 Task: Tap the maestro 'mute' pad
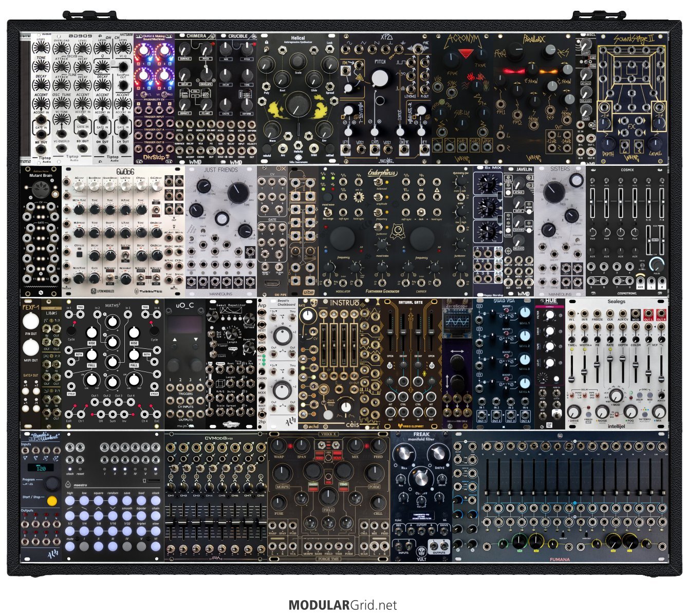coord(71,547)
